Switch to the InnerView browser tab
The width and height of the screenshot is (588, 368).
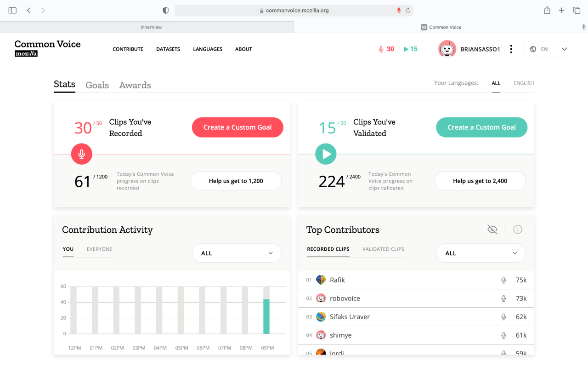(x=147, y=27)
